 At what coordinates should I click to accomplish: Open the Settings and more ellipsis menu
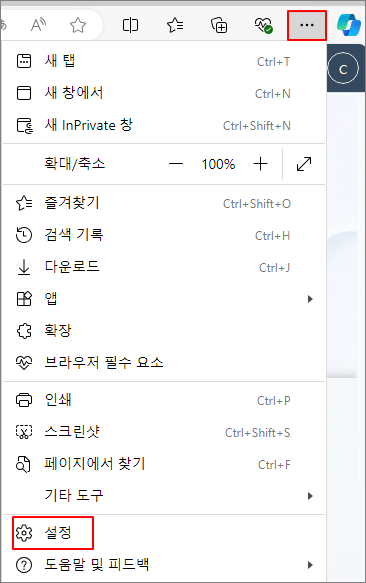307,25
